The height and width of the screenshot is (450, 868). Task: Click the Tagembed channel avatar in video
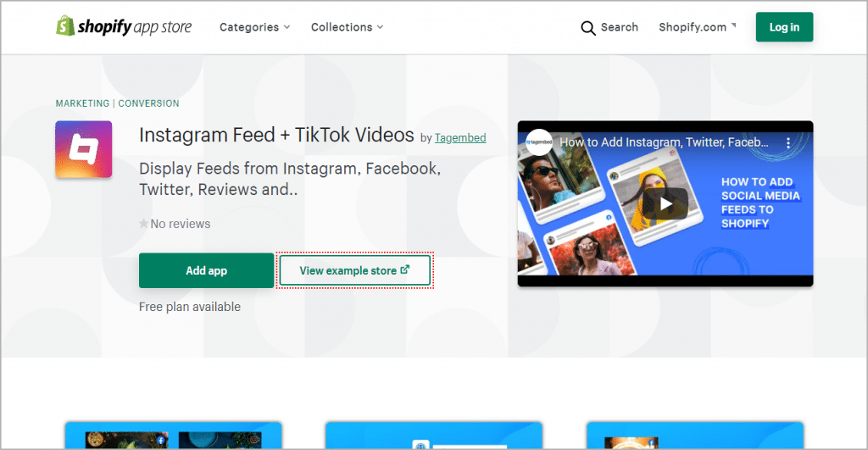[x=538, y=142]
